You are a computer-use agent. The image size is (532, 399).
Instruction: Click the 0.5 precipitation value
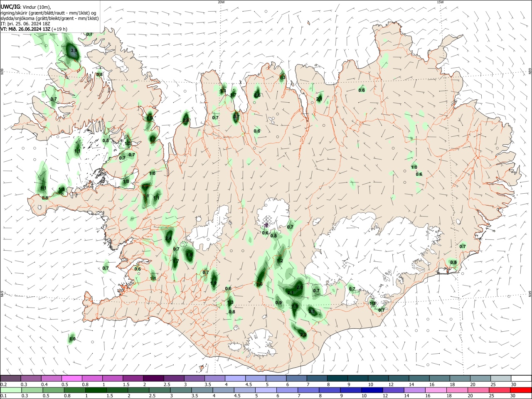point(106,140)
